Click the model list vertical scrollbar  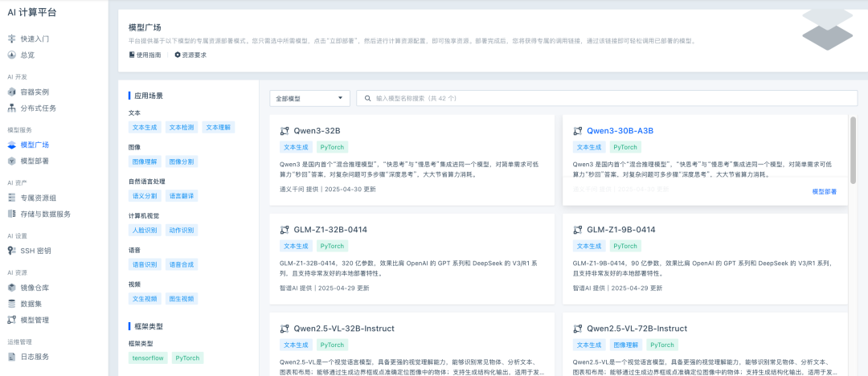(x=853, y=149)
